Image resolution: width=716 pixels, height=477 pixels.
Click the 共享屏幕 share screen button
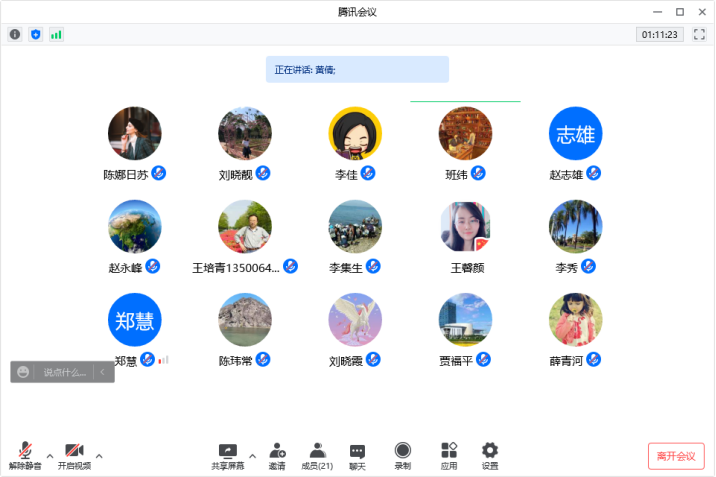tap(227, 456)
